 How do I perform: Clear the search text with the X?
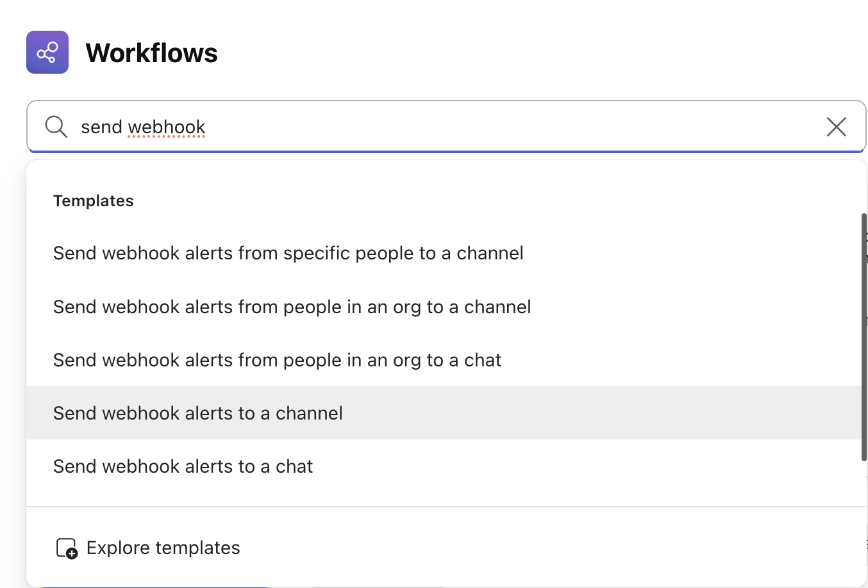836,127
